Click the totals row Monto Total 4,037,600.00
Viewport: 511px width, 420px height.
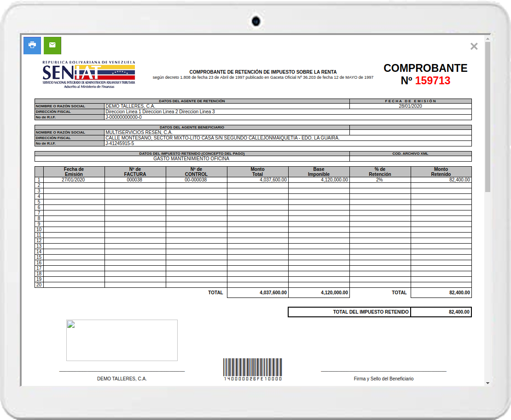(273, 292)
